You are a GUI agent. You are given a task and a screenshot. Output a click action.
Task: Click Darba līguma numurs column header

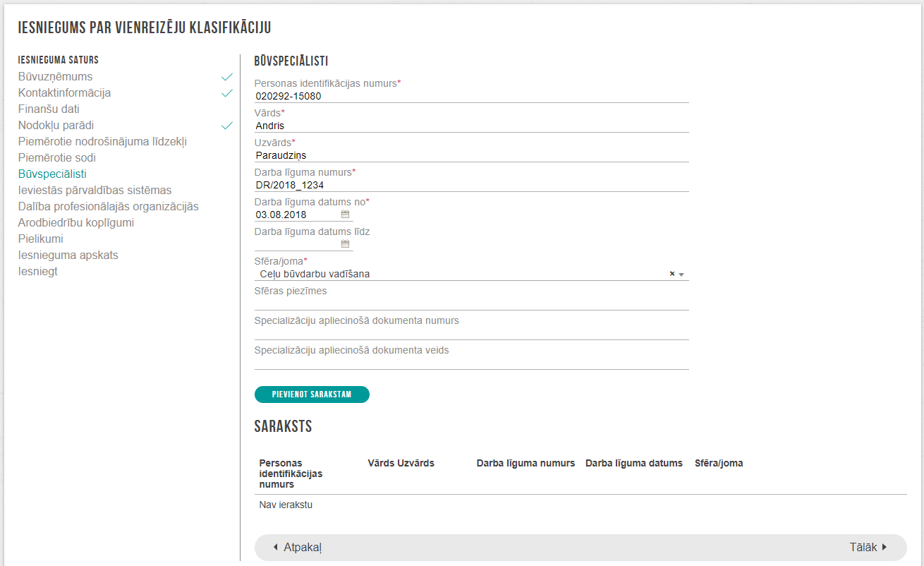(525, 463)
